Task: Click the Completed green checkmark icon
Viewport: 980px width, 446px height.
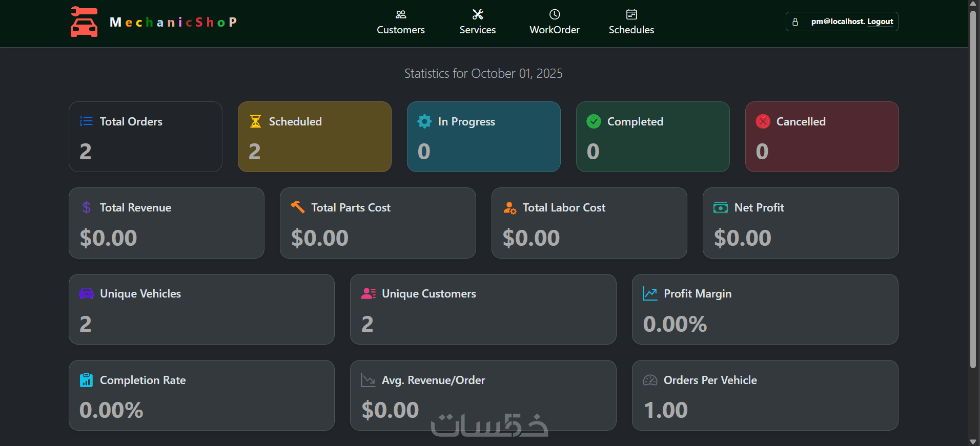Action: coord(594,121)
